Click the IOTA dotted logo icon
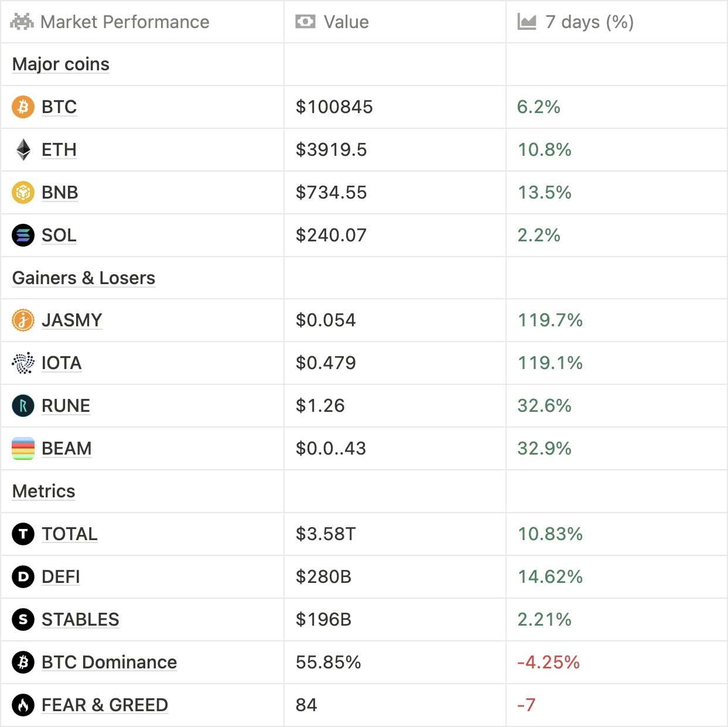The image size is (728, 727). coord(23,363)
